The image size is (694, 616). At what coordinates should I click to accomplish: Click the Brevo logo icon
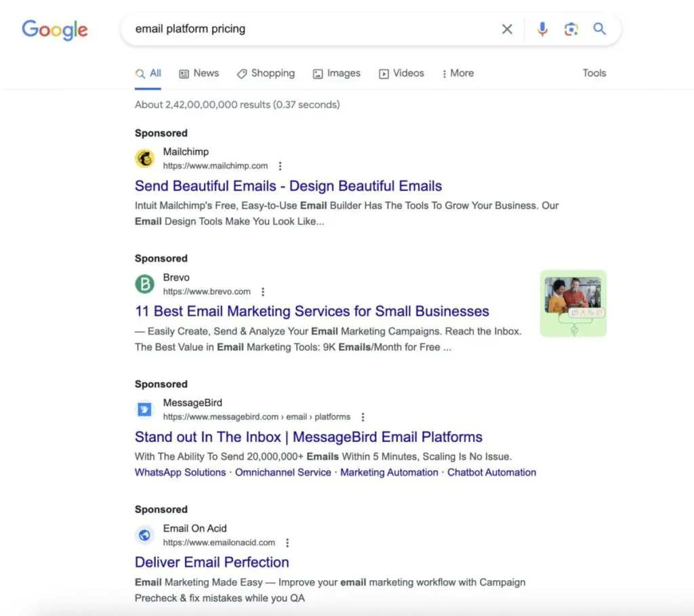(144, 284)
